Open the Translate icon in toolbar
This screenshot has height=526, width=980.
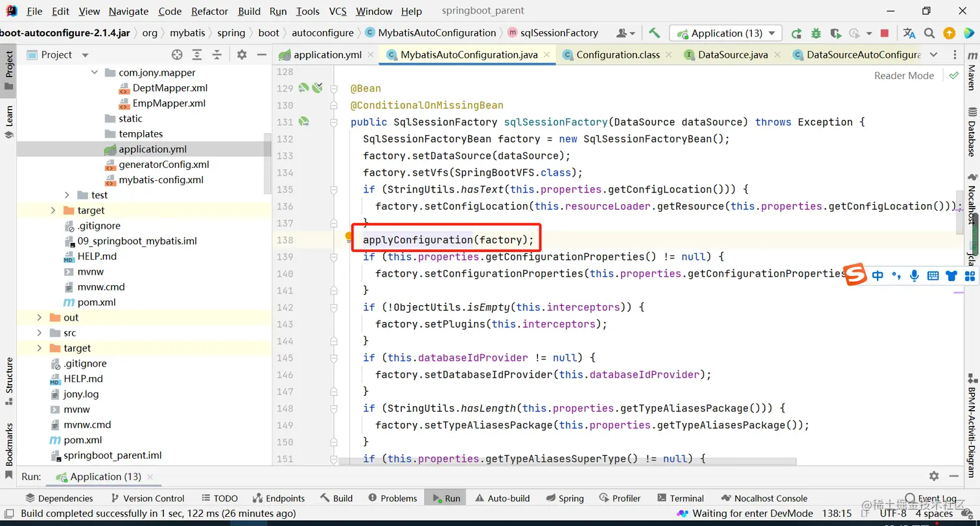click(x=909, y=33)
